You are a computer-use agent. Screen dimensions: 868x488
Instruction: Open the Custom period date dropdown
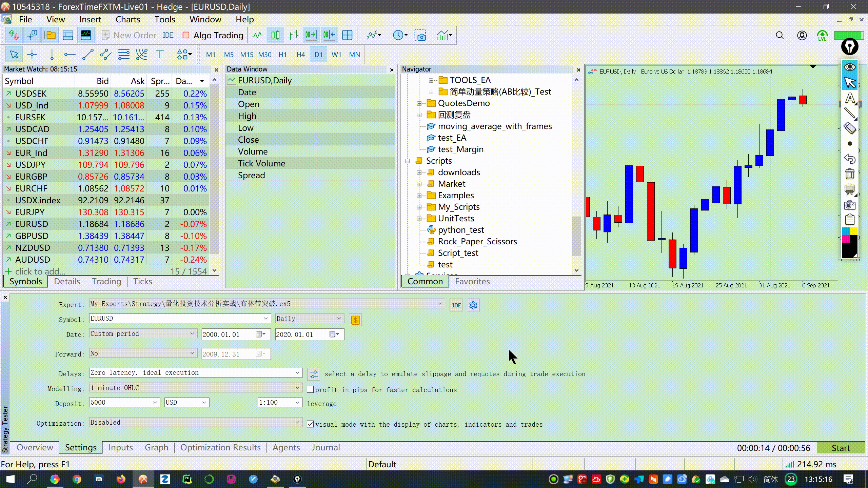point(143,333)
